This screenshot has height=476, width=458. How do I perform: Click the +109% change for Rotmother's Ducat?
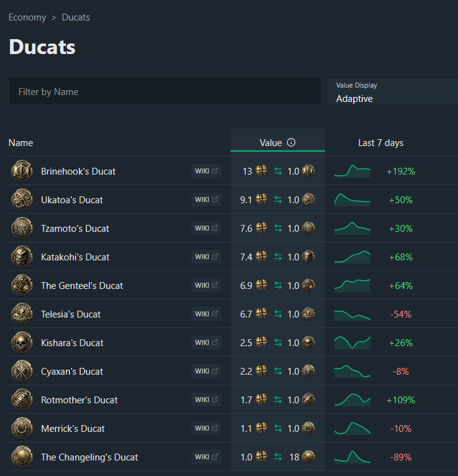tap(401, 400)
